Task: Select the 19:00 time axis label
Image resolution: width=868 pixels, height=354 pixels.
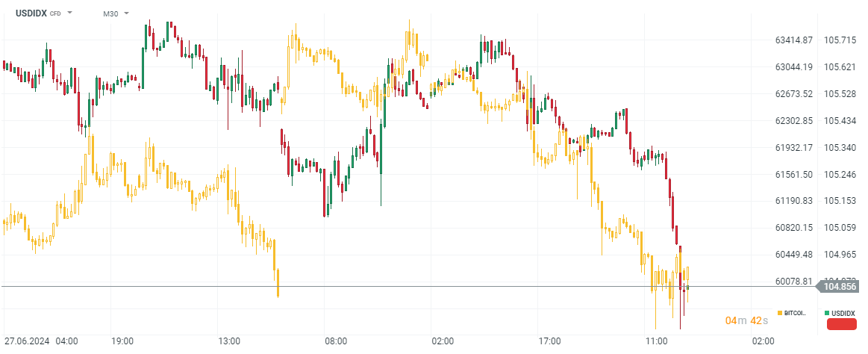Action: [122, 341]
